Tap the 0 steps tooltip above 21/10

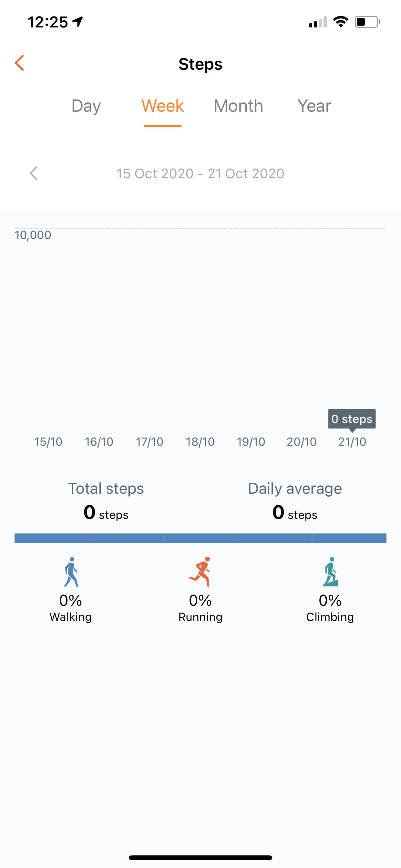[352, 419]
